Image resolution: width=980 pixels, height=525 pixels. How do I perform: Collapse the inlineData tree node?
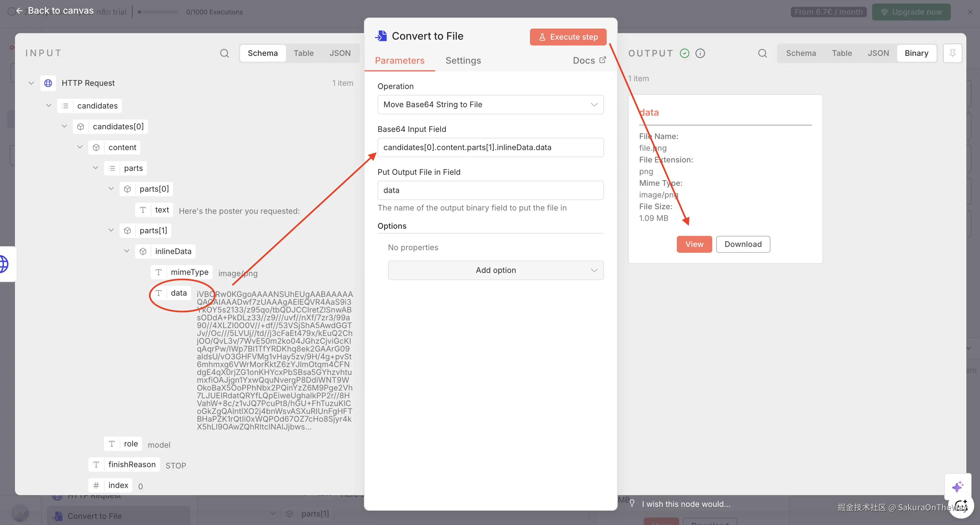click(x=127, y=251)
